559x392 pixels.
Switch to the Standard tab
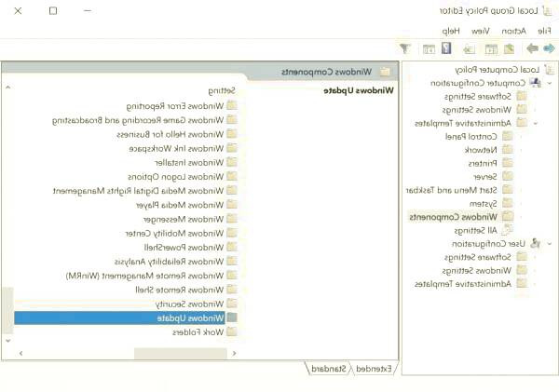click(329, 369)
